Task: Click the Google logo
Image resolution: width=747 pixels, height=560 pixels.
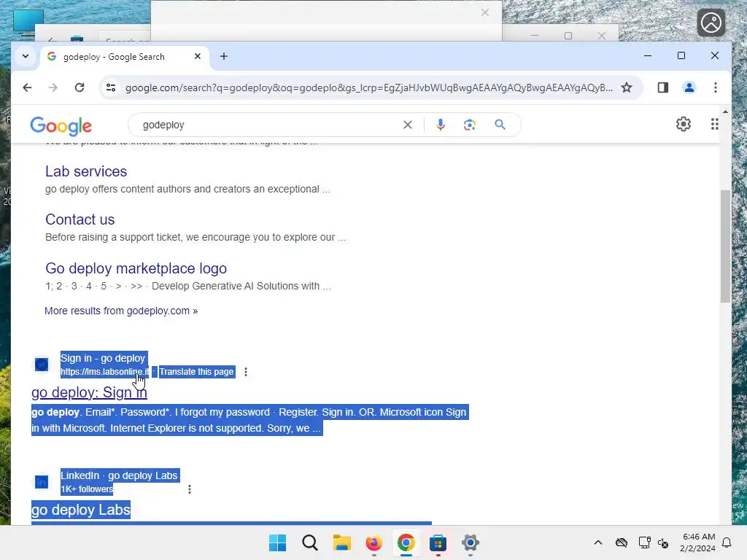Action: 61,125
